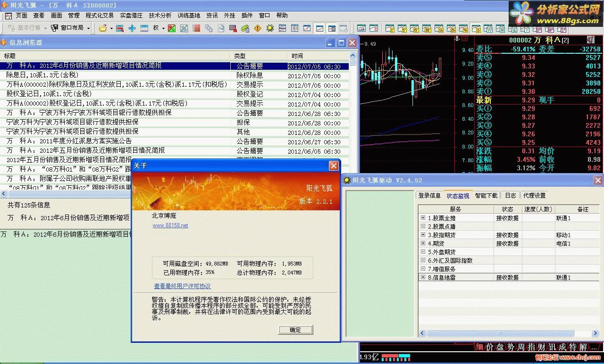Expand the 1.股票全推 service node
Viewport: 604px width, 364px height.
[x=423, y=218]
